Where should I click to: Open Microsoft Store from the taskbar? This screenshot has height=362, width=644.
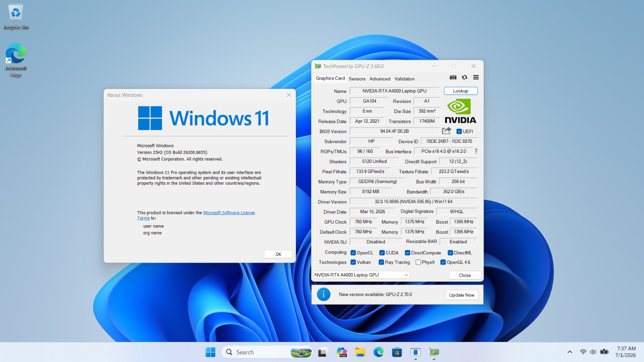coord(397,352)
